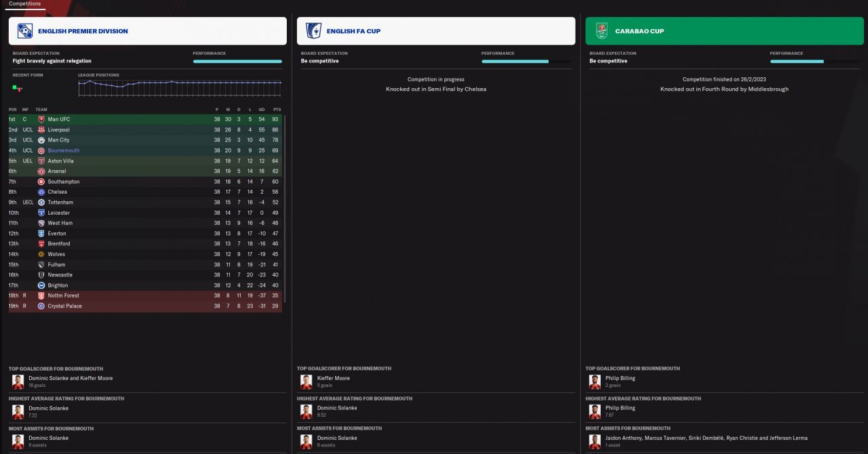Click the Carabao Cup performance bar

click(814, 62)
